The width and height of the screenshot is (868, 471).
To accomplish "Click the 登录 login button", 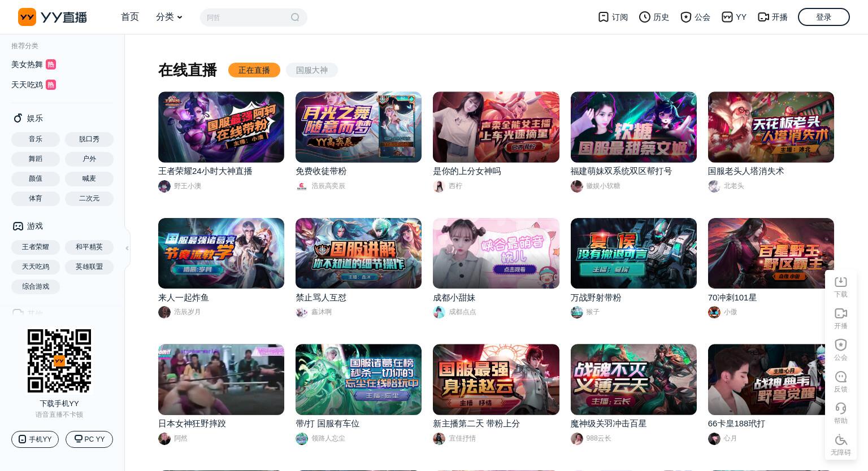I will (x=823, y=17).
